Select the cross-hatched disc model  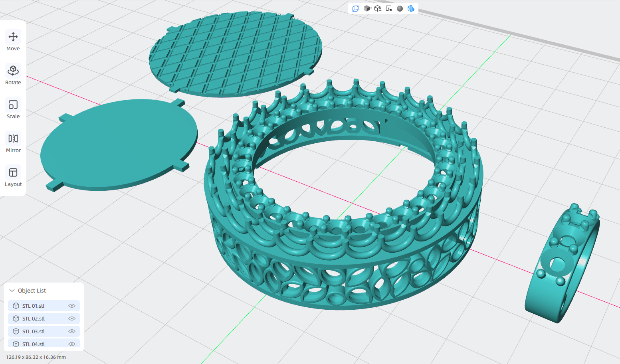pos(236,54)
